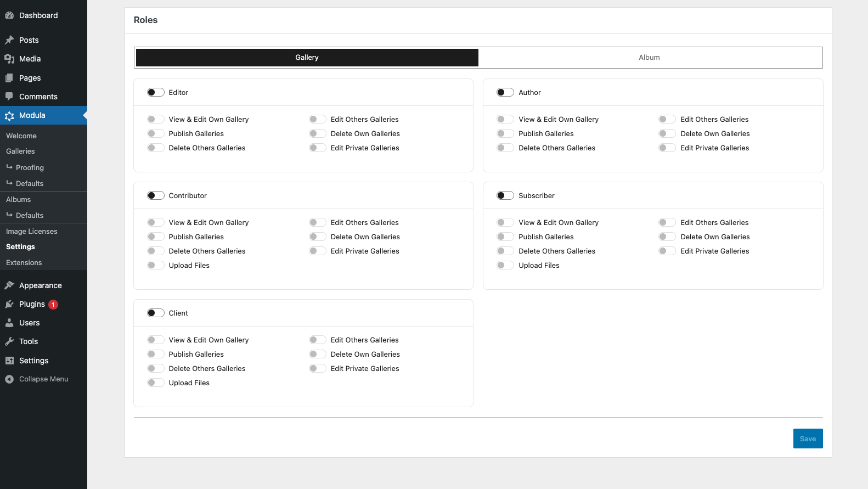Viewport: 868px width, 489px height.
Task: Open Defaults submenu under Albums
Action: pos(30,215)
